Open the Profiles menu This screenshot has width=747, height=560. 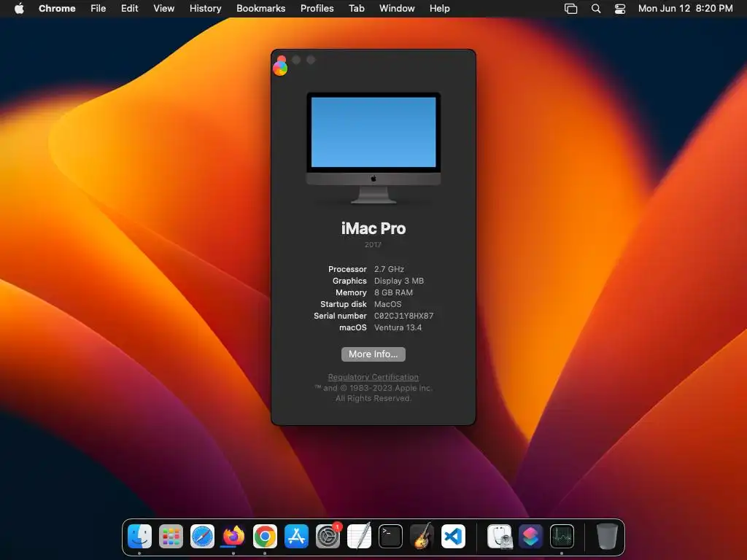pyautogui.click(x=317, y=8)
